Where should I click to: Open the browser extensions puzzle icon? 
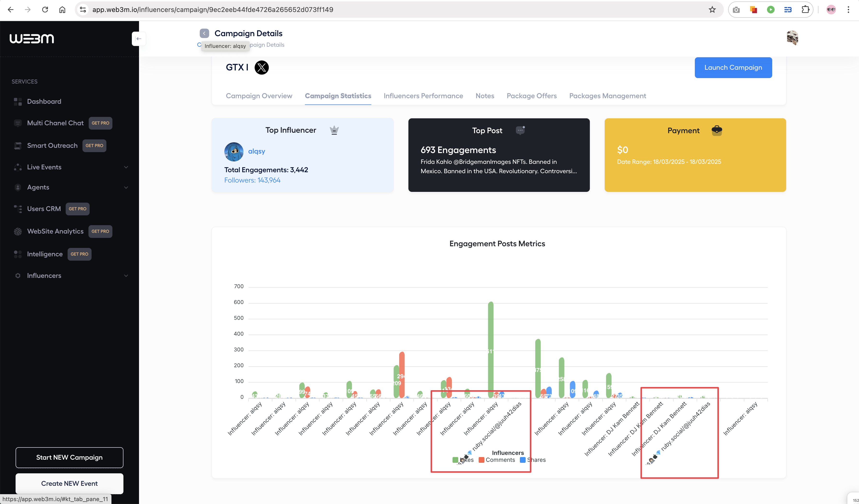click(x=806, y=10)
